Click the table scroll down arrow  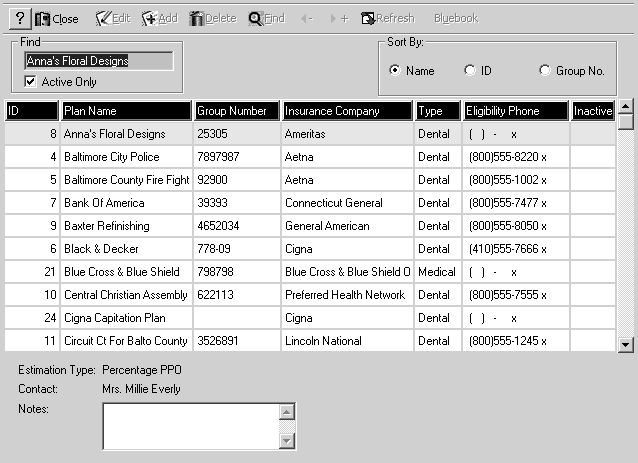(x=625, y=345)
